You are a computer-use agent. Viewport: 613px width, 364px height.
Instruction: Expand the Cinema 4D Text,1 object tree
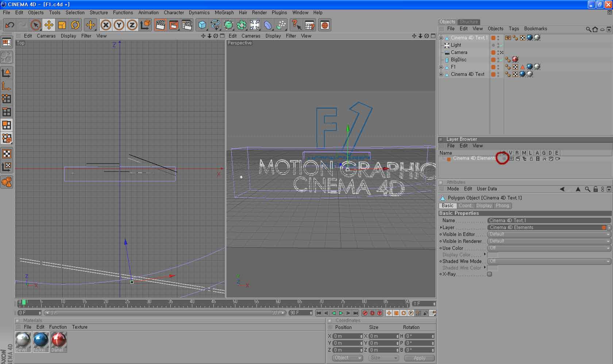pyautogui.click(x=441, y=38)
